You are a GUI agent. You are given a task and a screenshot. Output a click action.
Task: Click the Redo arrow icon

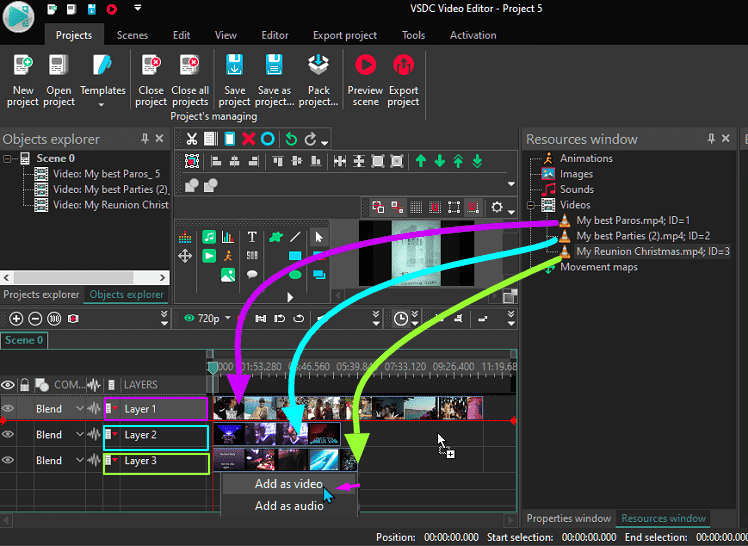pyautogui.click(x=311, y=139)
